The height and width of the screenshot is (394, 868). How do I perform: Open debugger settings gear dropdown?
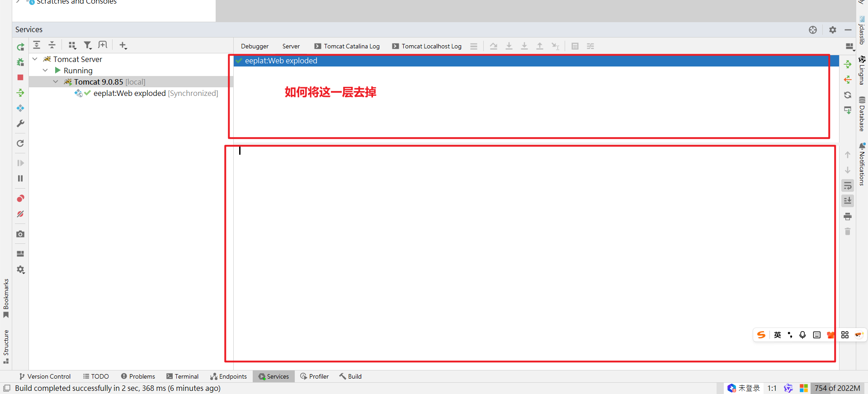[20, 270]
